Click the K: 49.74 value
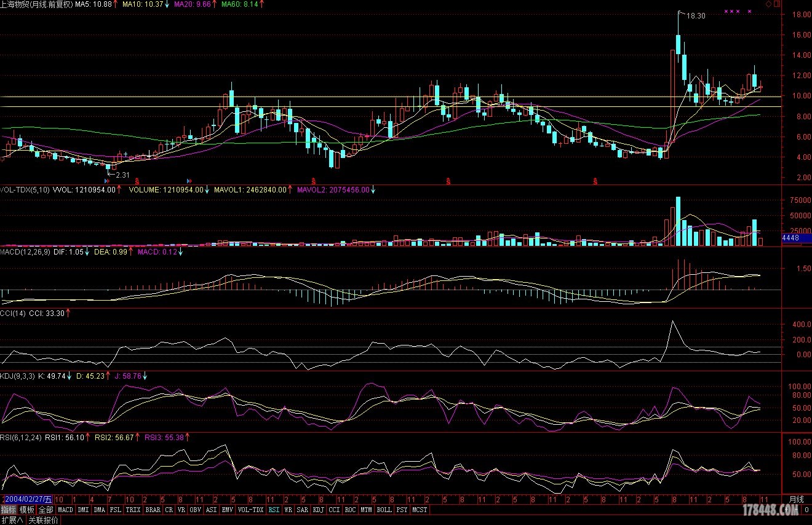Image resolution: width=812 pixels, height=525 pixels. pos(52,376)
